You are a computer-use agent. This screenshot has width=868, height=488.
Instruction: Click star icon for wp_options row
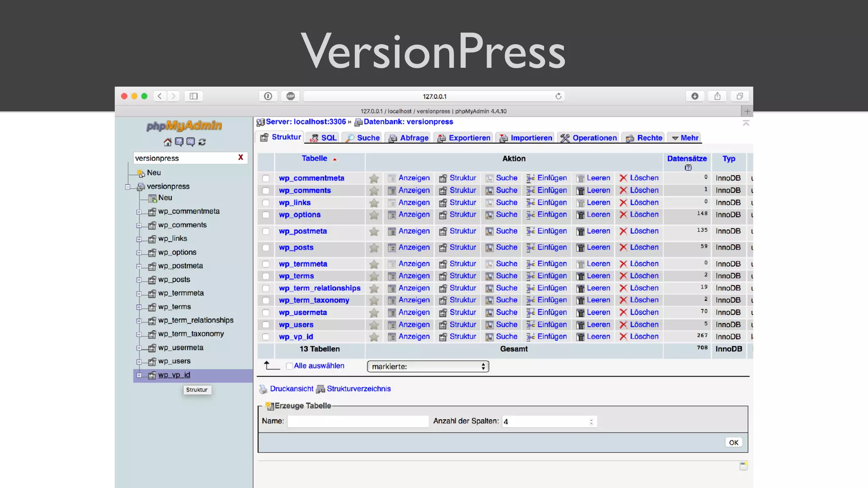[374, 215]
